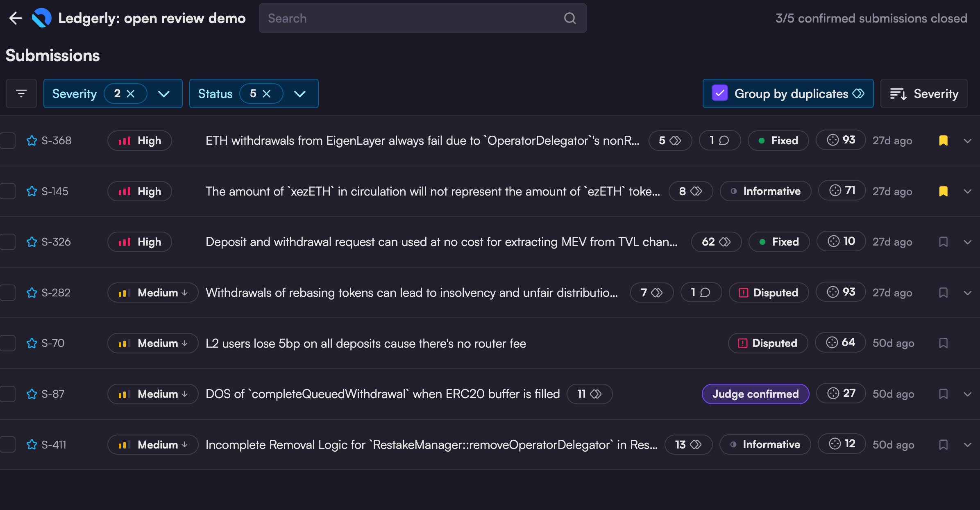Click the back arrow icon

16,18
